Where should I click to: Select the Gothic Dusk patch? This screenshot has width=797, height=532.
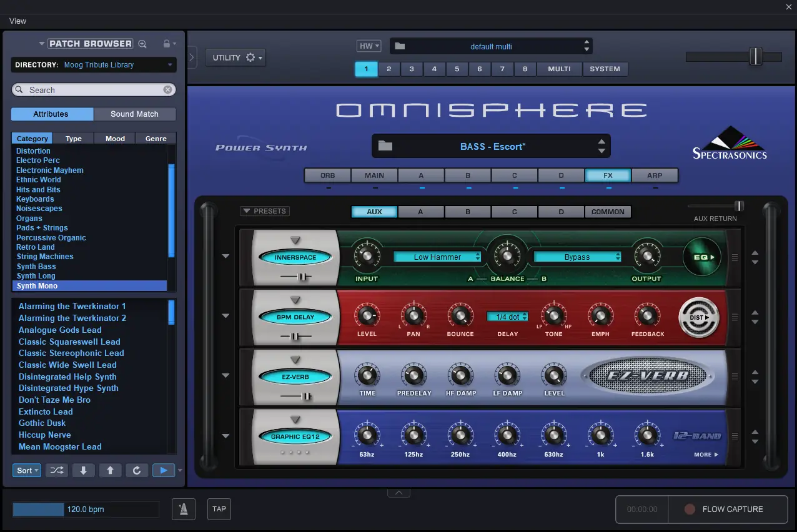42,423
